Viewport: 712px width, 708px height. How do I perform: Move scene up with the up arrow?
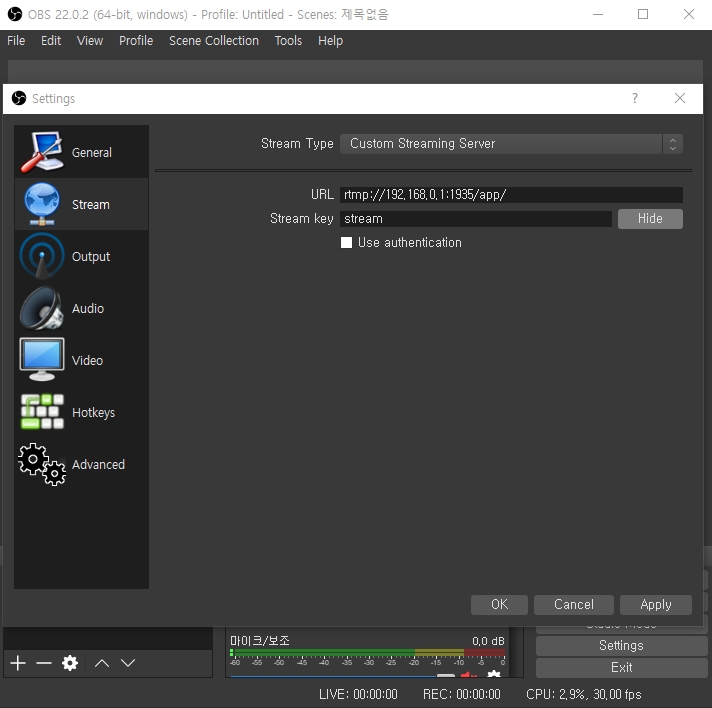102,663
